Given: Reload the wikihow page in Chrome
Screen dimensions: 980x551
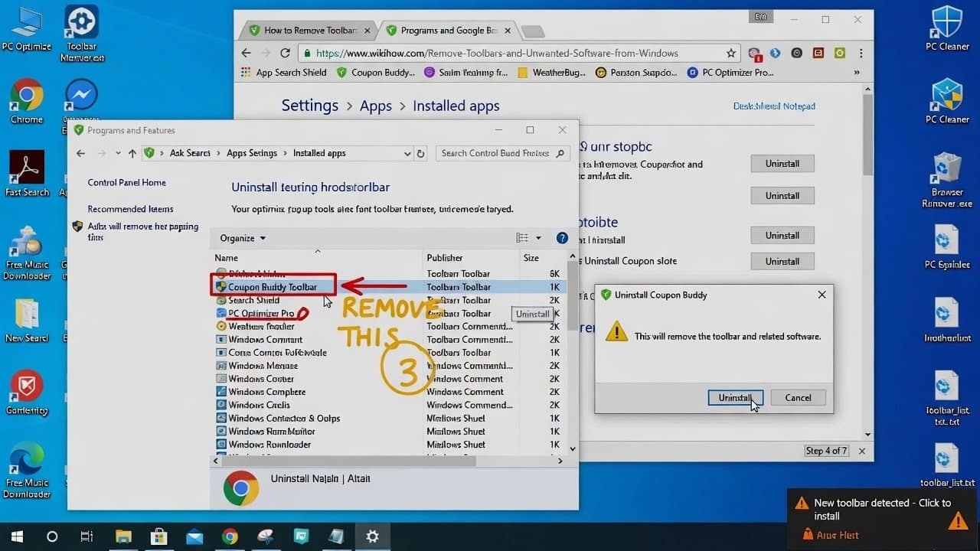Looking at the screenshot, I should point(285,53).
